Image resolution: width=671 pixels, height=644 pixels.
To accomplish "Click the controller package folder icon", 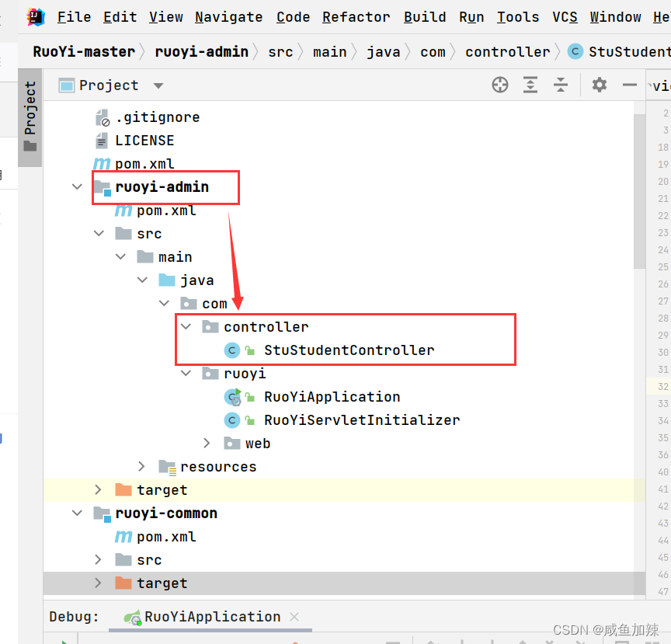I will point(210,327).
